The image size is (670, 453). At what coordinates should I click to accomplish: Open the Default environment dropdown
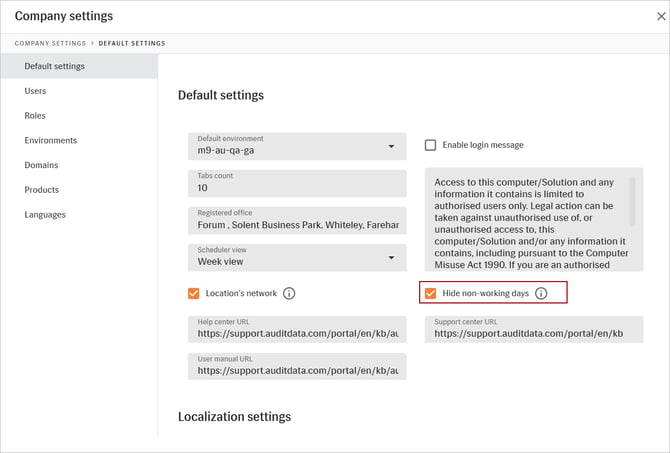pos(297,146)
